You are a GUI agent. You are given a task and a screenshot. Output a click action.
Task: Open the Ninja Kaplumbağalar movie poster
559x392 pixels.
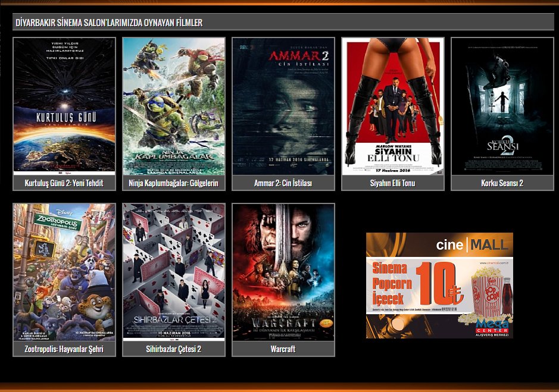[x=174, y=106]
